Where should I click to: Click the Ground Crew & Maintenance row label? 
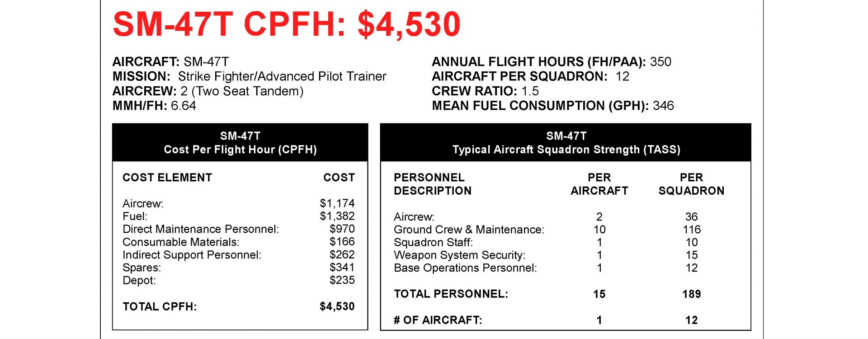(469, 230)
